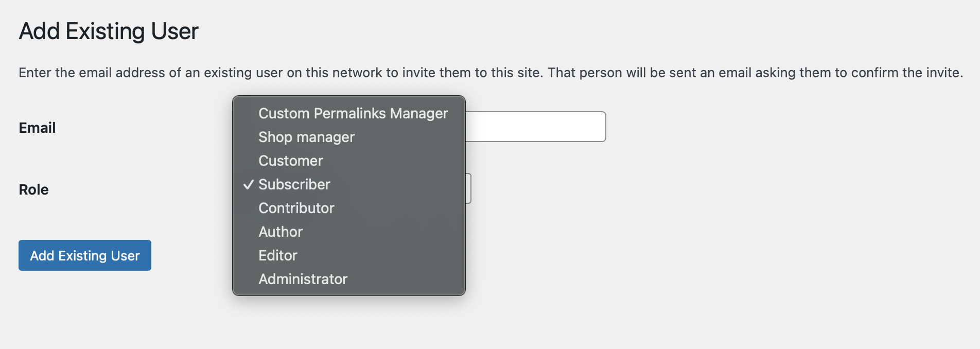This screenshot has width=980, height=349.
Task: Select the Shop manager role option
Action: tap(306, 137)
